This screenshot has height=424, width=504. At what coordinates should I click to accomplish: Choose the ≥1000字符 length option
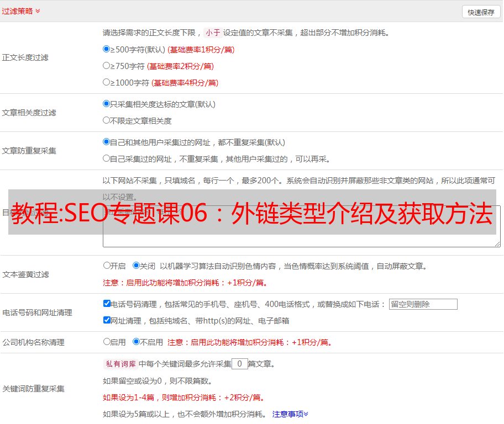point(107,82)
